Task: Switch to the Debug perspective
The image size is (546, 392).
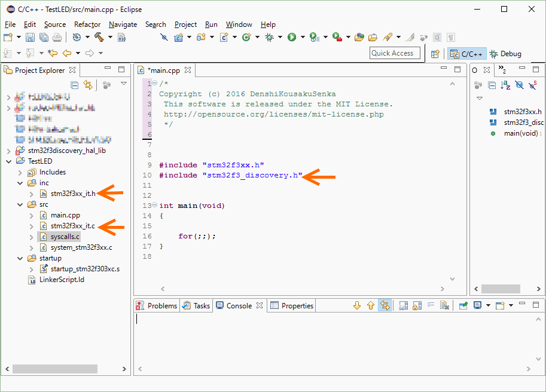Action: pyautogui.click(x=505, y=54)
